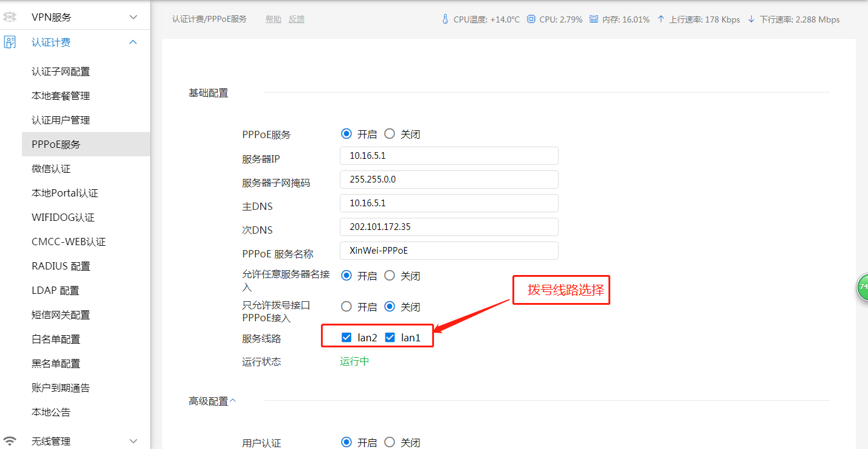Enable 只允许拨号接口PPPoE接入 with 开启

(x=346, y=307)
